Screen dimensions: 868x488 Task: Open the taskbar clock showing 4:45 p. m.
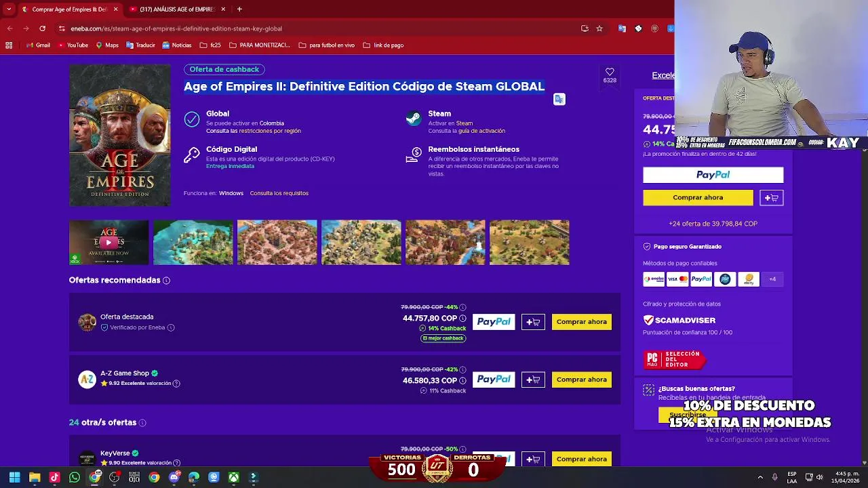(x=845, y=477)
